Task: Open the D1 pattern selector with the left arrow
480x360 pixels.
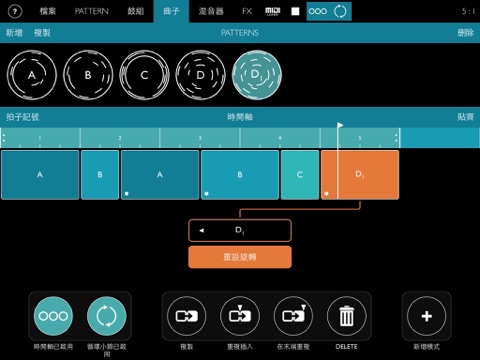Action: coord(201,230)
